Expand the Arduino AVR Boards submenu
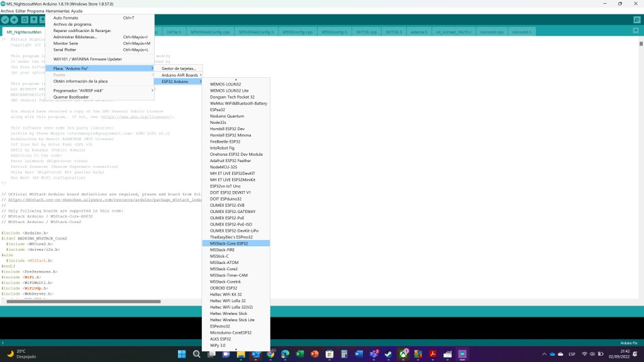Image resolution: width=644 pixels, height=362 pixels. (179, 75)
